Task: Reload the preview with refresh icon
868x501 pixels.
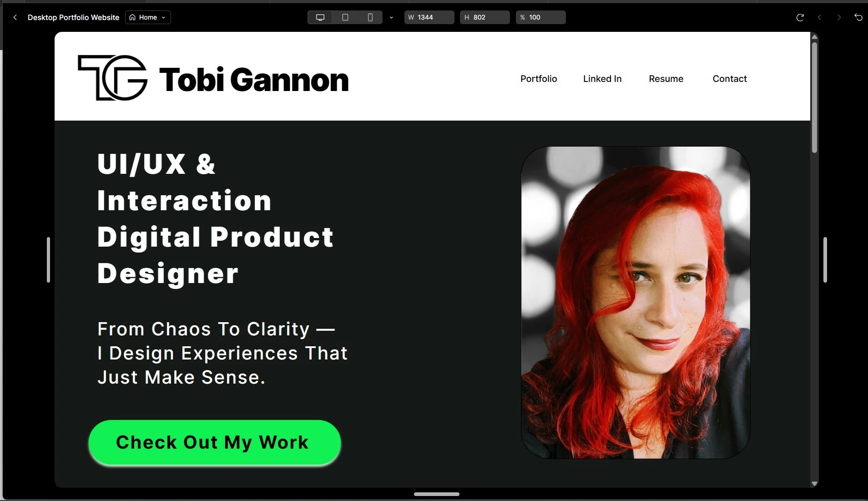Action: click(800, 17)
